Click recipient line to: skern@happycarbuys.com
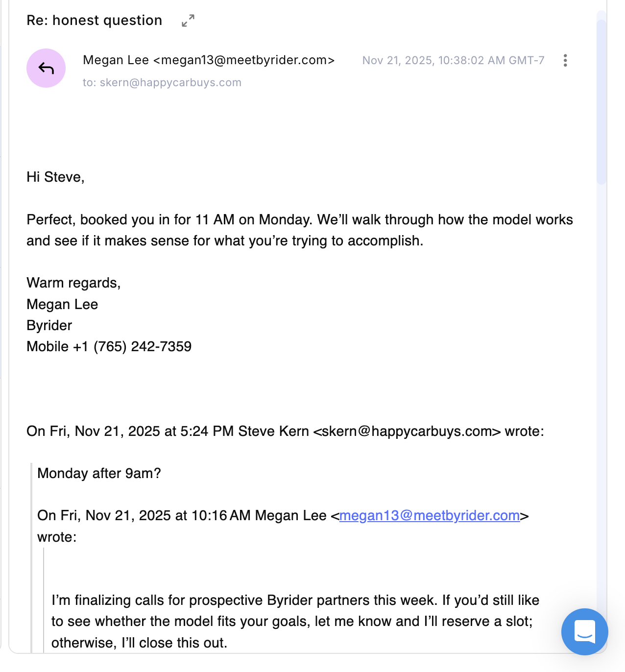 pos(162,82)
